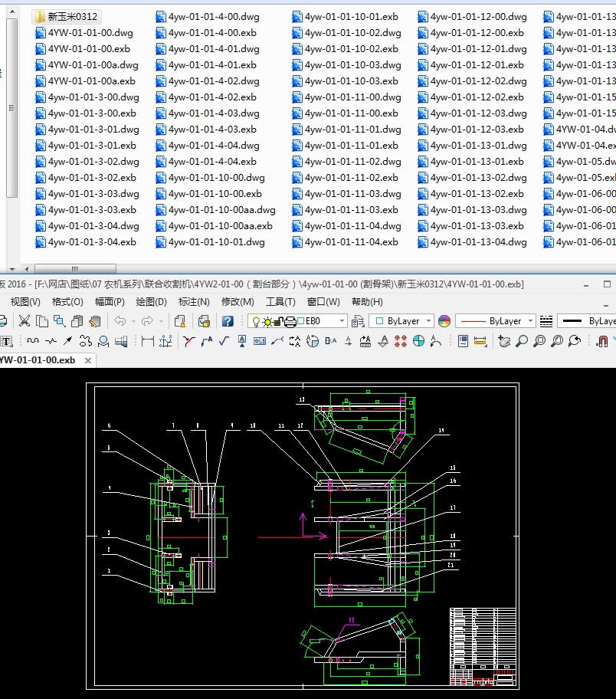Open the ByLayer color dropdown
The height and width of the screenshot is (699, 616).
(x=428, y=321)
